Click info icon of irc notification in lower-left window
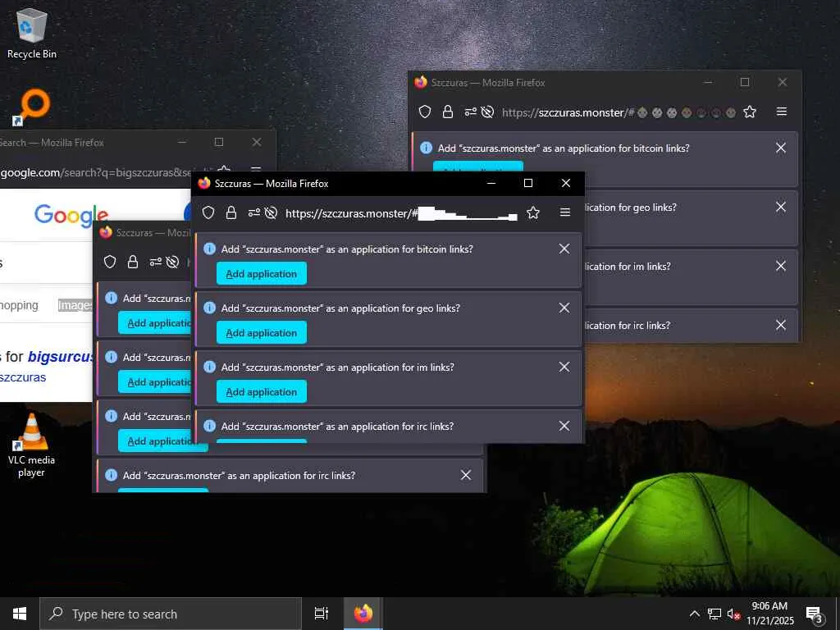The height and width of the screenshot is (630, 840). pos(112,475)
